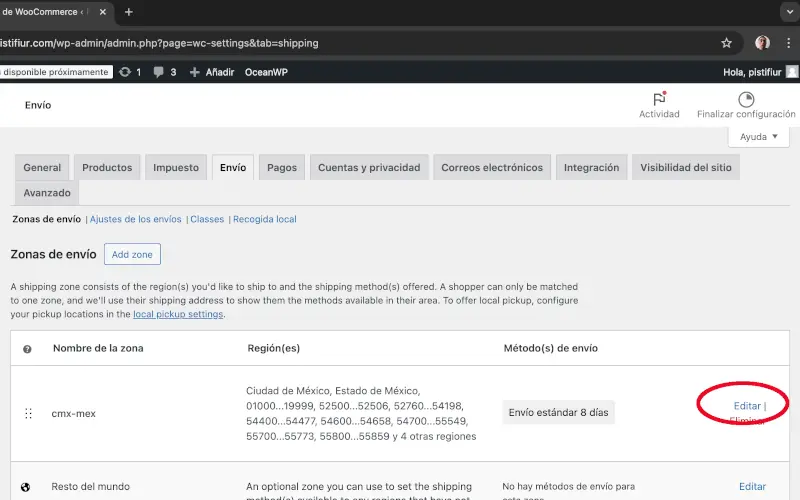Click the Región(es) column header
The height and width of the screenshot is (500, 800).
point(274,348)
